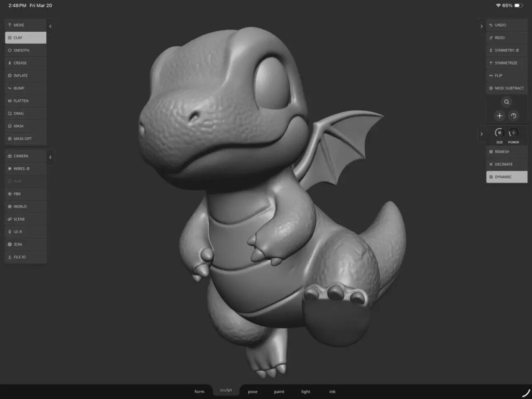Image resolution: width=532 pixels, height=399 pixels.
Task: Collapse the left tools panel
Action: (50, 25)
